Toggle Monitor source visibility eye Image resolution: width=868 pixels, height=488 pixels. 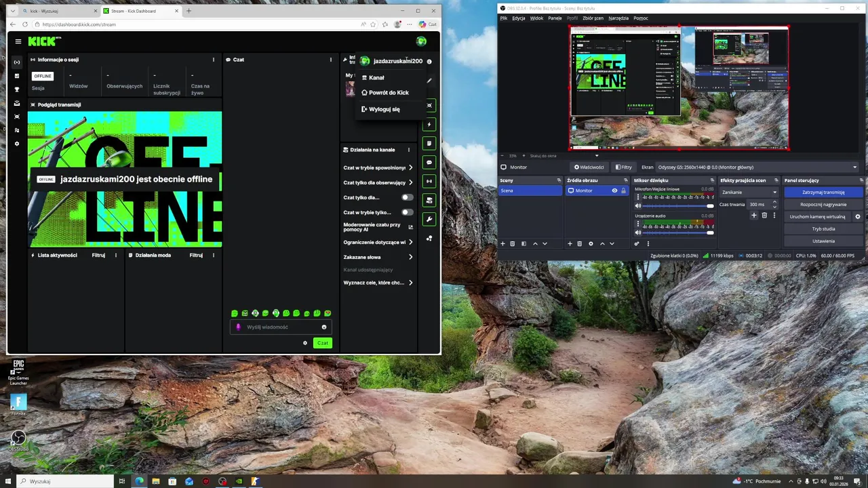[x=614, y=191]
